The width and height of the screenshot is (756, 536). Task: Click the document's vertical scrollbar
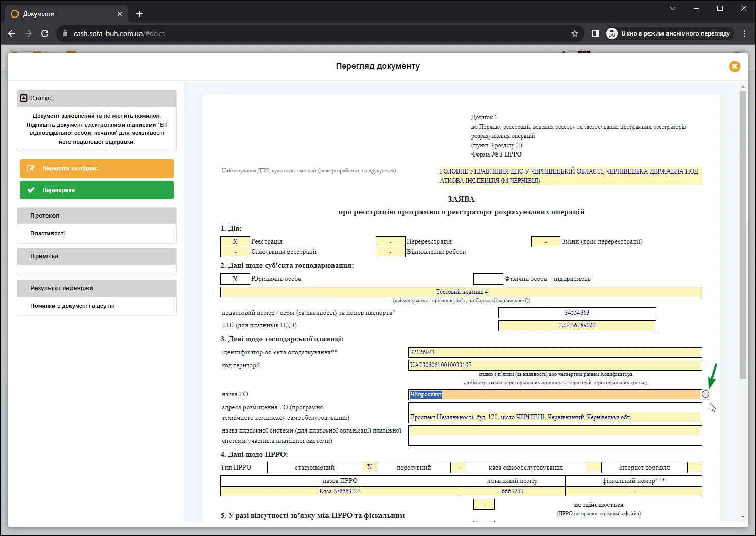click(x=743, y=235)
